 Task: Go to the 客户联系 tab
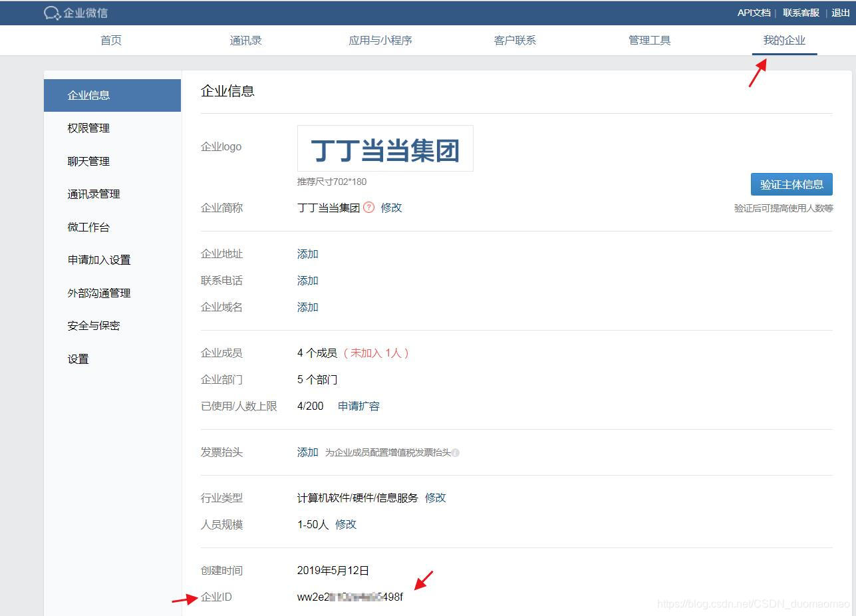tap(515, 41)
